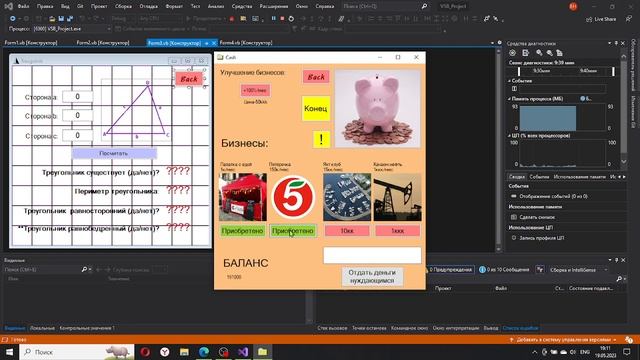Open Microsoft Edge from the taskbar
Viewport: 640px width, 360px height.
204,352
